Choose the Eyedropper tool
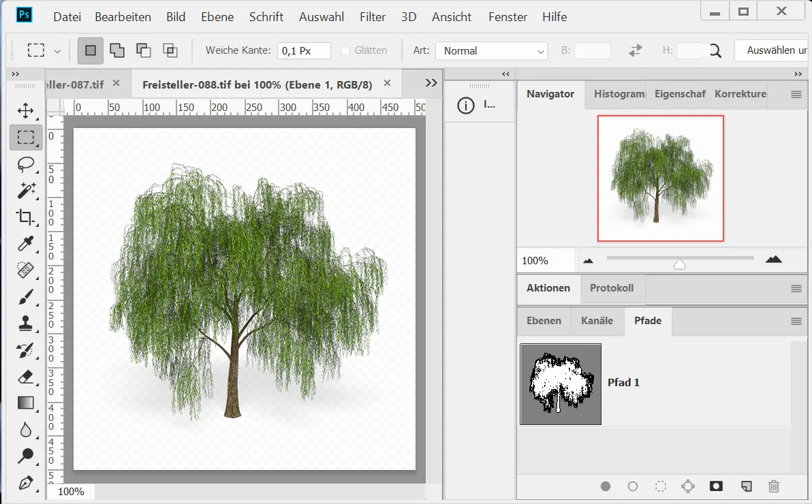The image size is (812, 504). point(26,244)
